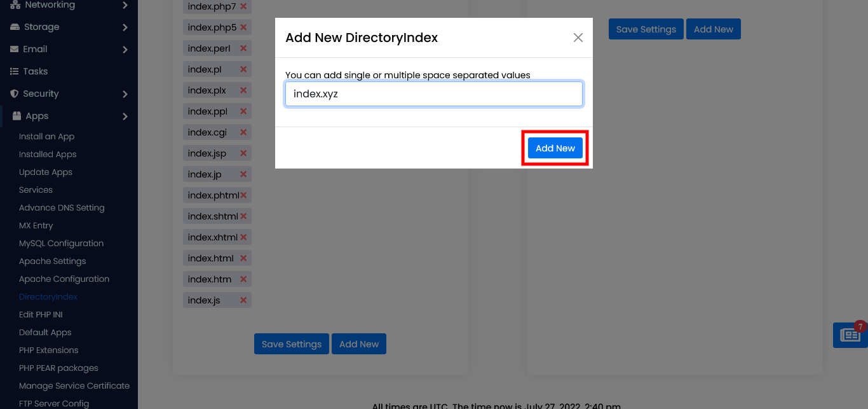Close the Add New DirectoryIndex dialog
Viewport: 868px width, 409px height.
point(578,38)
